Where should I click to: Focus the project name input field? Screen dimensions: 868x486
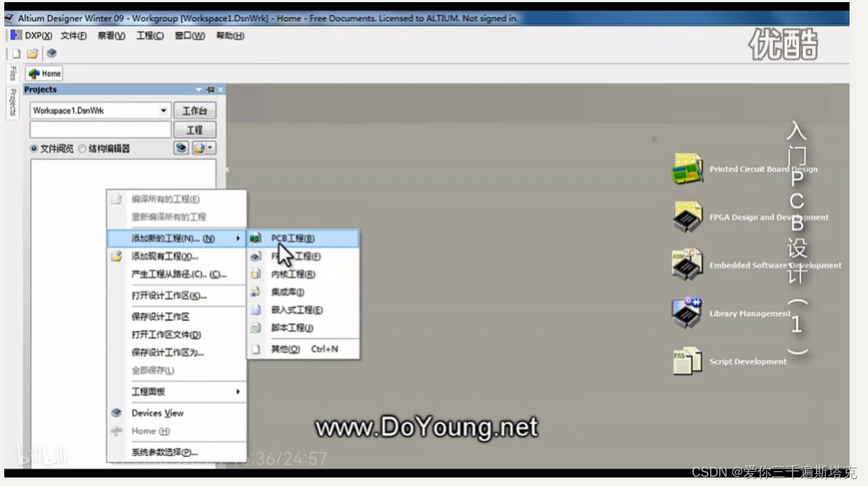[100, 130]
